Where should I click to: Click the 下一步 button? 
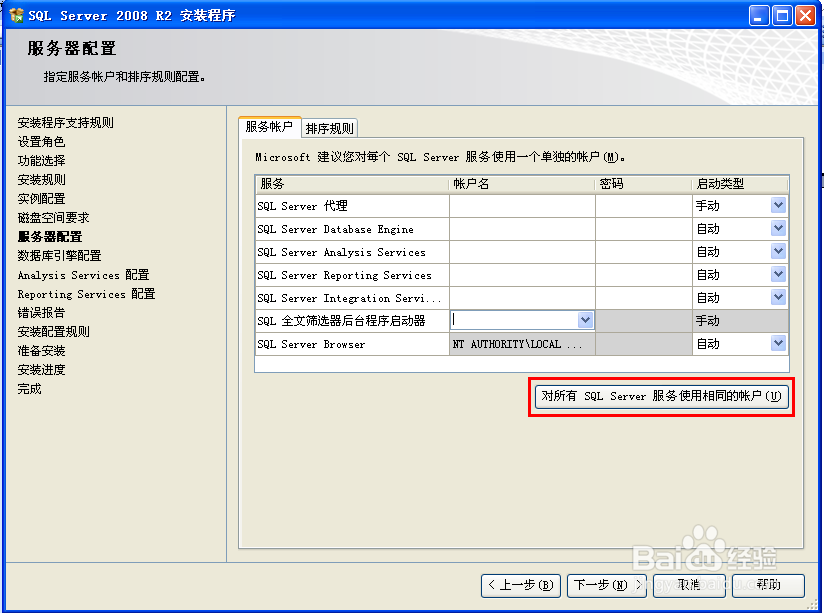coord(607,587)
